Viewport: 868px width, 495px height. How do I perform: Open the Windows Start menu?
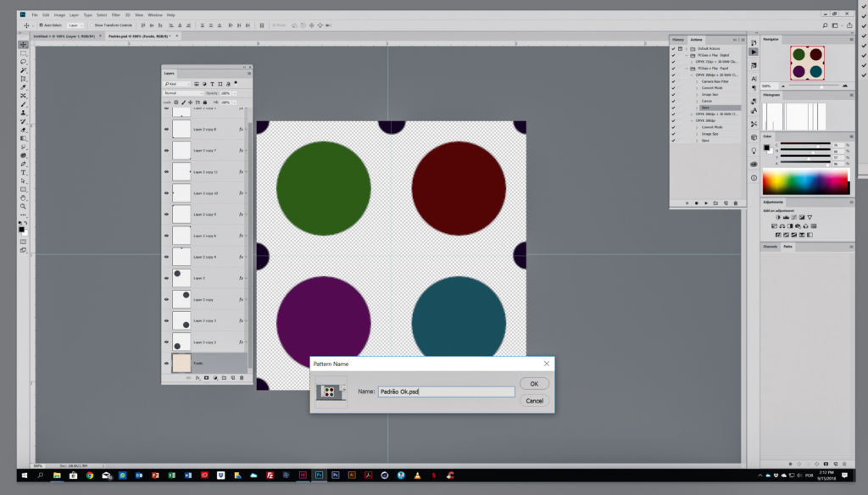25,475
